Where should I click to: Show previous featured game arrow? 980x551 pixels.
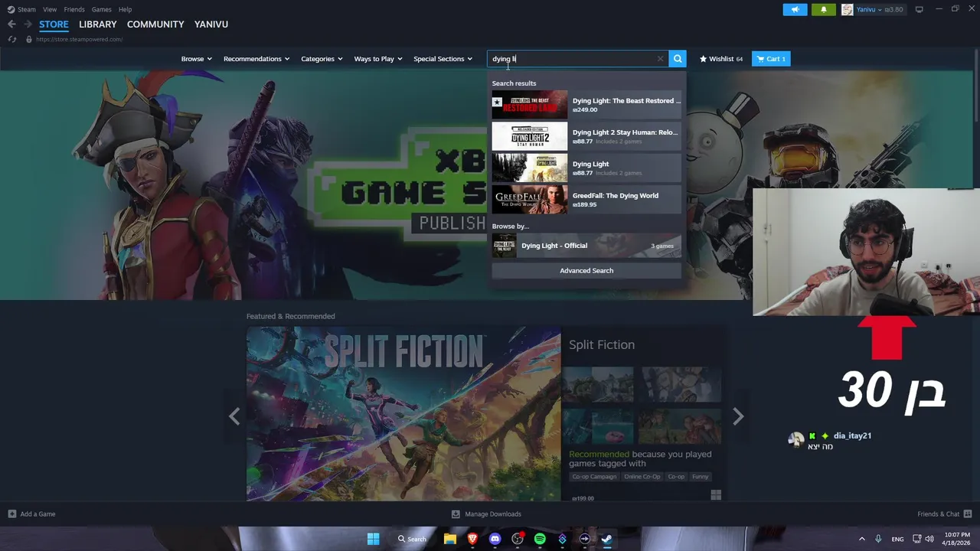[234, 416]
